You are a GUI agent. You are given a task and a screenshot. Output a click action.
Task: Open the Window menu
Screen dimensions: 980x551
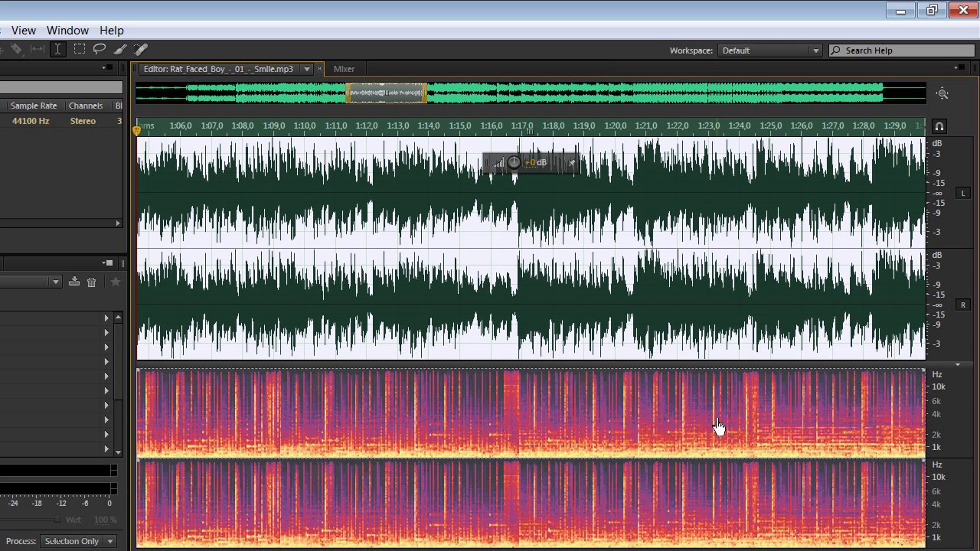click(x=67, y=31)
